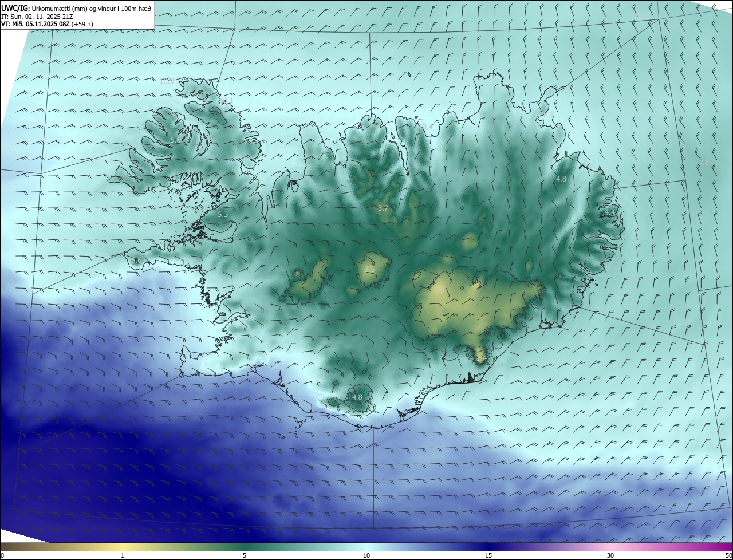Click the colorbar tick label 10
The width and height of the screenshot is (733, 560).
point(366,555)
